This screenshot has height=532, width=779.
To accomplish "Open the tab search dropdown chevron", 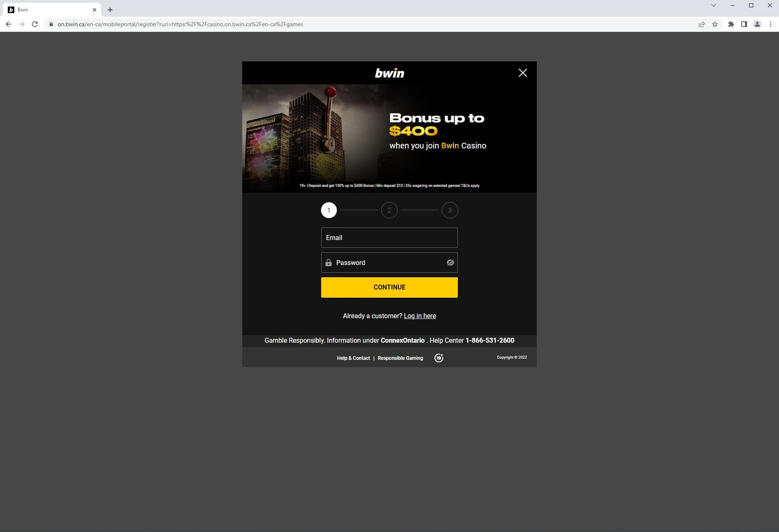I will click(x=714, y=5).
